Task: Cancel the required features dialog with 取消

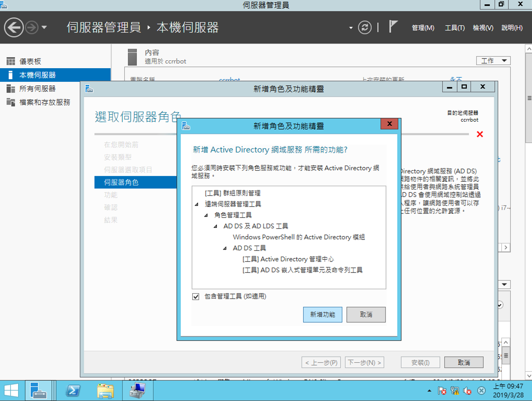Action: click(x=366, y=315)
